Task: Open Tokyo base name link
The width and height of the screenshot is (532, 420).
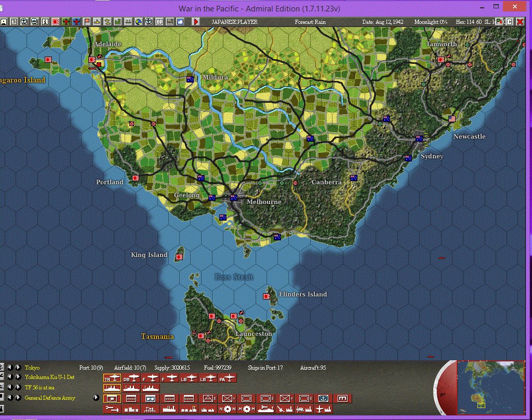Action: 32,368
